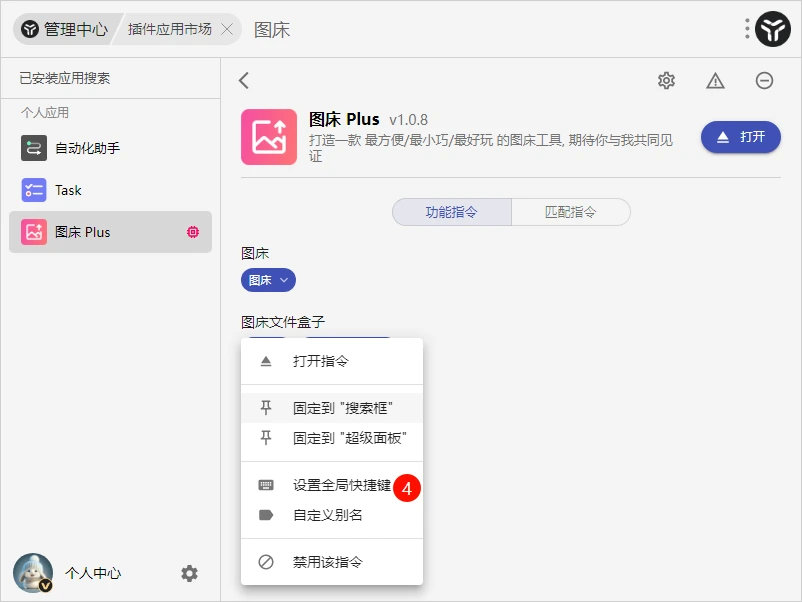Image resolution: width=802 pixels, height=602 pixels.
Task: Switch to 匹配指令 tab
Action: (571, 212)
